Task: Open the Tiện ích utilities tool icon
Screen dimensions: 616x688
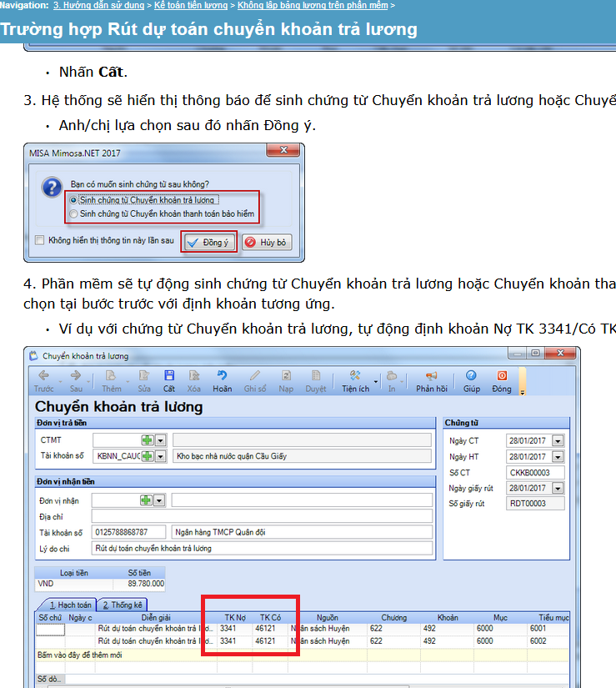Action: 355,375
